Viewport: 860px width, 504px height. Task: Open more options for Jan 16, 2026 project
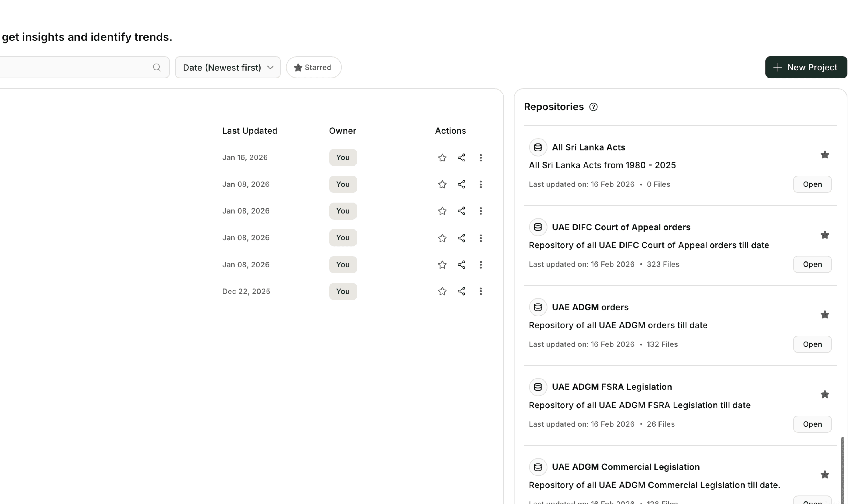pos(481,158)
